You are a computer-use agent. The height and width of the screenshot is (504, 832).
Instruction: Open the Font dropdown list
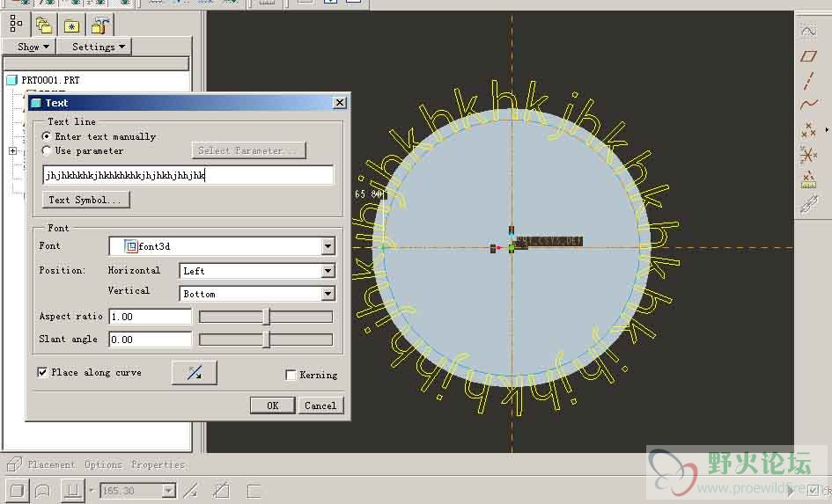pyautogui.click(x=328, y=246)
